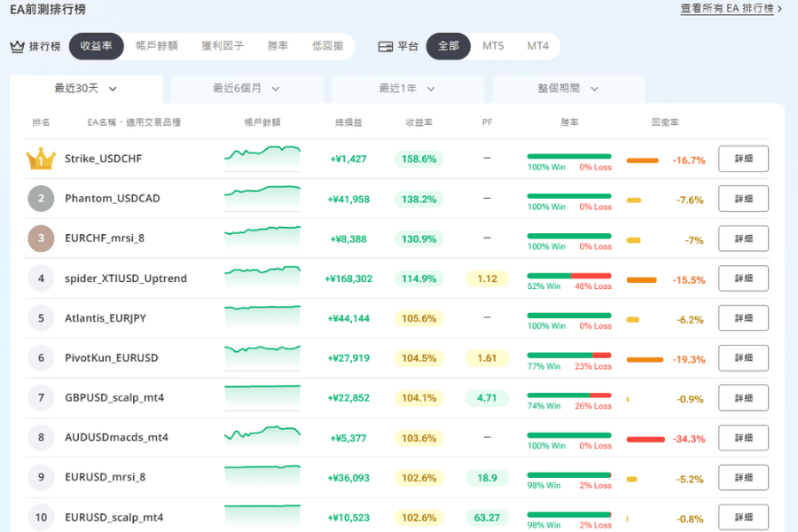This screenshot has width=798, height=532.
Task: Click the crown icon beside 排行榜
Action: (17, 46)
